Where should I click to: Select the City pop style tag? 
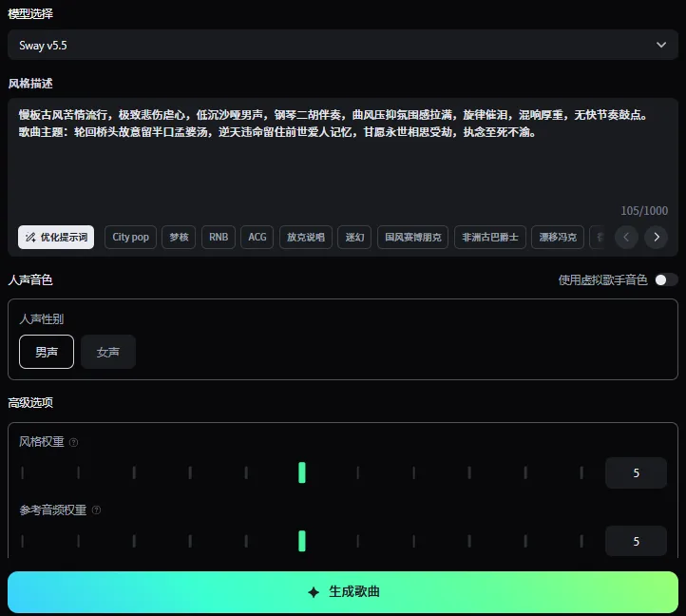tap(130, 238)
